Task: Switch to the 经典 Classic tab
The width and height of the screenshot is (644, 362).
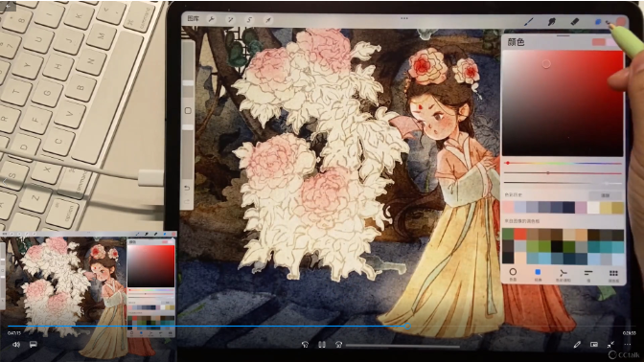Action: tap(538, 275)
